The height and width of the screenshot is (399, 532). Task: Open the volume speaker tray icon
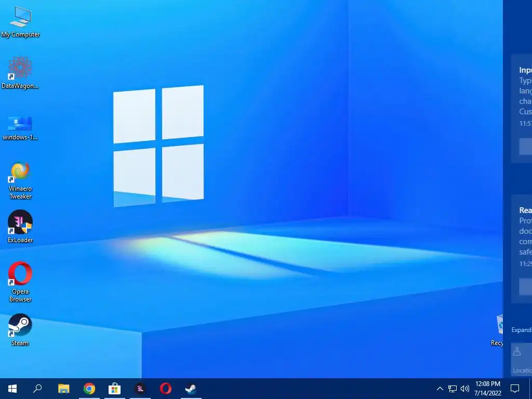click(465, 389)
